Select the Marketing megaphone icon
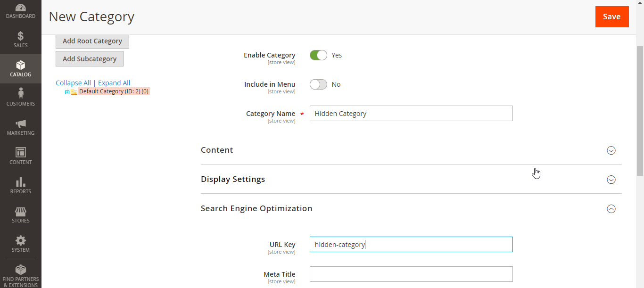644x288 pixels. point(21,123)
